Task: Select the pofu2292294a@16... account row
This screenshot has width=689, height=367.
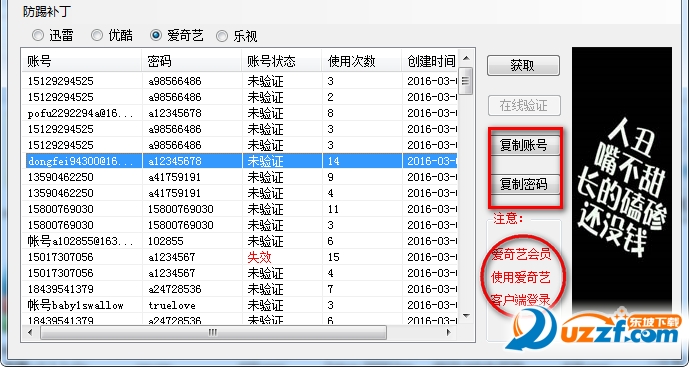Action: (239, 113)
